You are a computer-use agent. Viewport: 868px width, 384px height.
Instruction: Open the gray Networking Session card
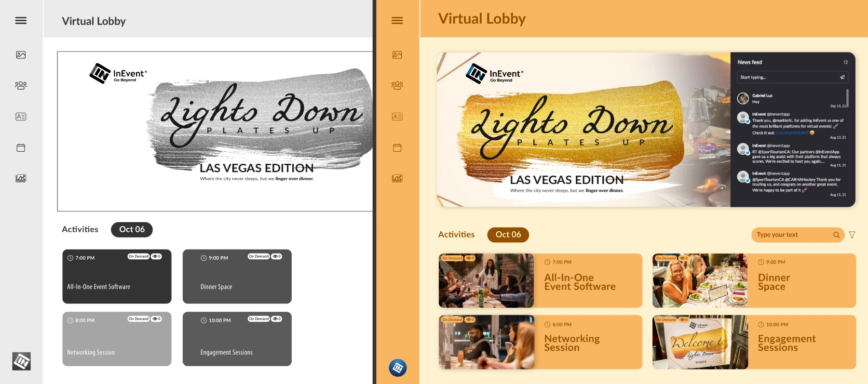[x=117, y=339]
